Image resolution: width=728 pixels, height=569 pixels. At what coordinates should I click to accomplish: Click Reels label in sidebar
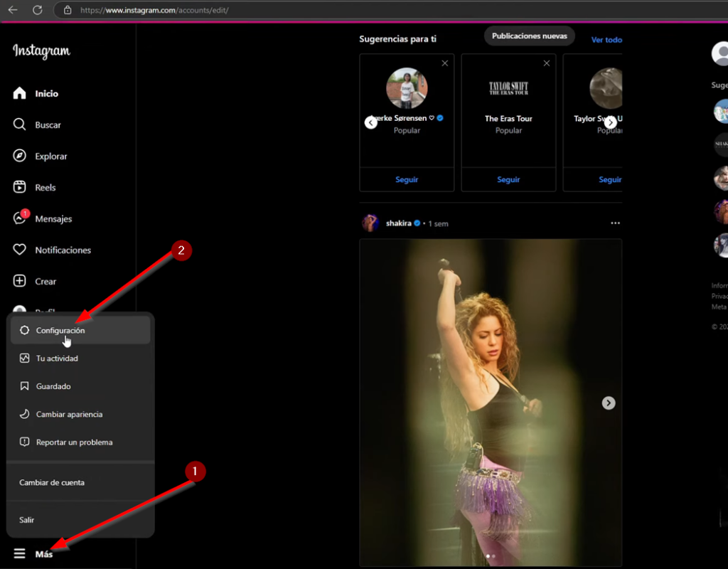point(45,187)
